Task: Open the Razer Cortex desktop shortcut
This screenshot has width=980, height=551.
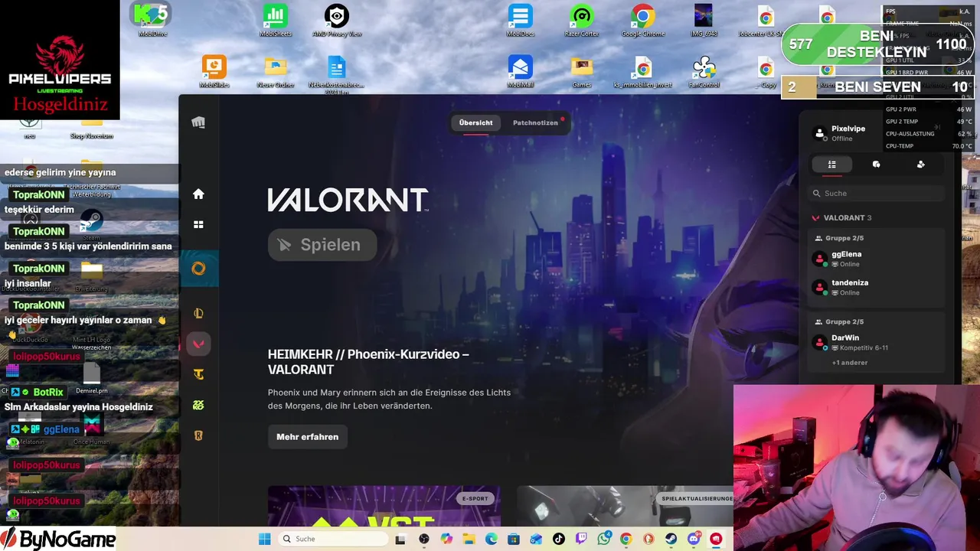Action: point(582,21)
